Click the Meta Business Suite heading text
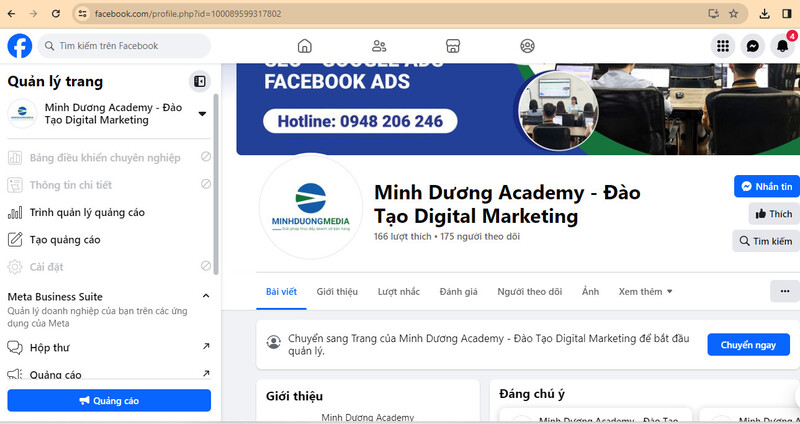800x424 pixels. pos(55,297)
